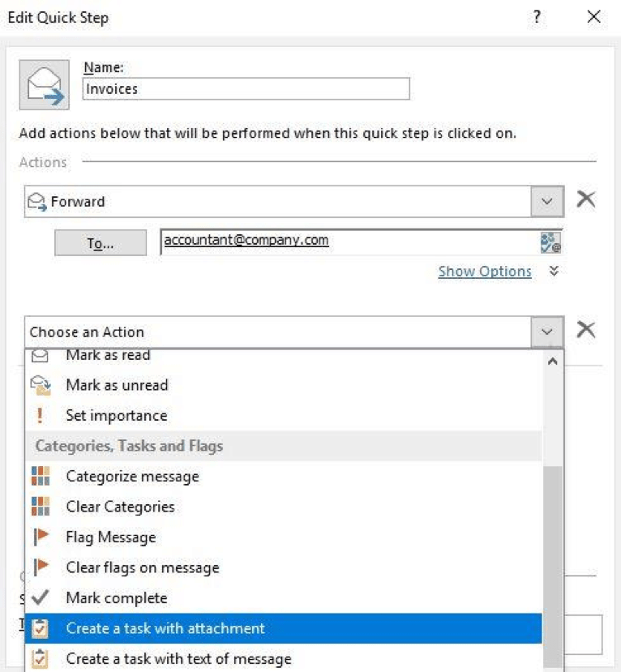The height and width of the screenshot is (672, 621).
Task: Click the Name field containing Invoices
Action: point(246,89)
